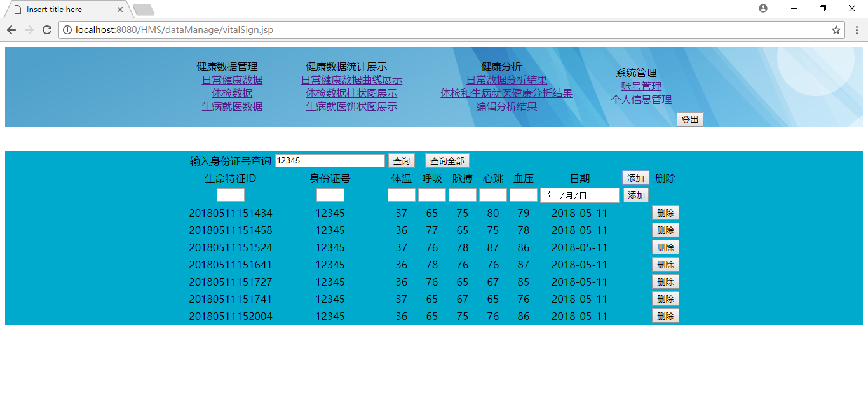Image resolution: width=868 pixels, height=393 pixels.
Task: Open the Chrome profile account icon
Action: (763, 8)
